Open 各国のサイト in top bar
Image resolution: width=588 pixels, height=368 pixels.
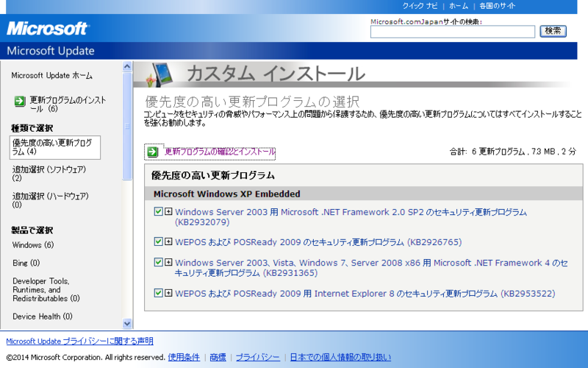point(498,6)
